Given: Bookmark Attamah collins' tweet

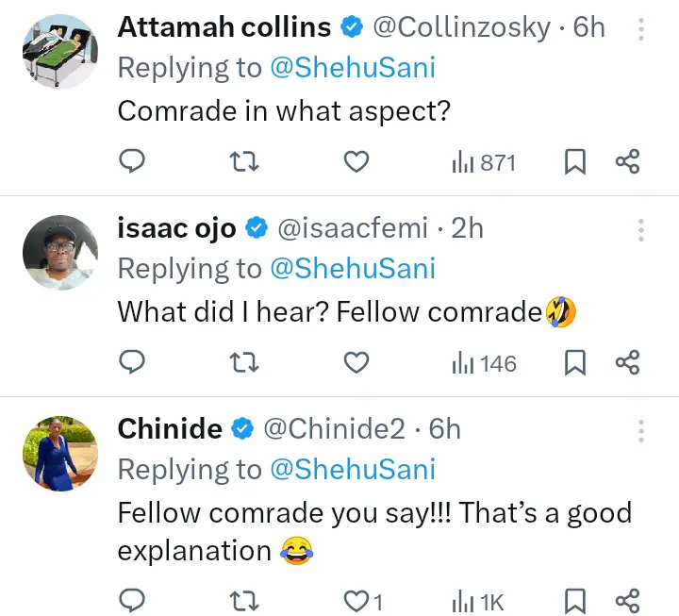Looking at the screenshot, I should point(574,162).
